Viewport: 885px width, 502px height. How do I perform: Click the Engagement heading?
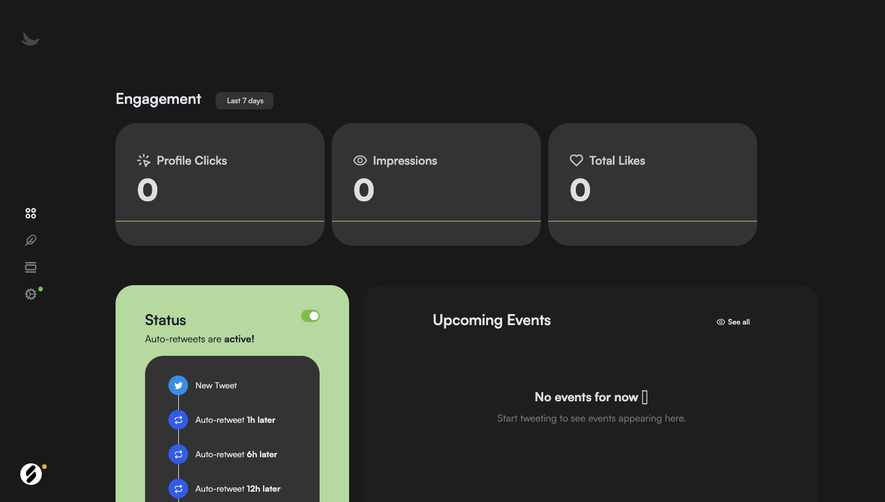[x=158, y=99]
